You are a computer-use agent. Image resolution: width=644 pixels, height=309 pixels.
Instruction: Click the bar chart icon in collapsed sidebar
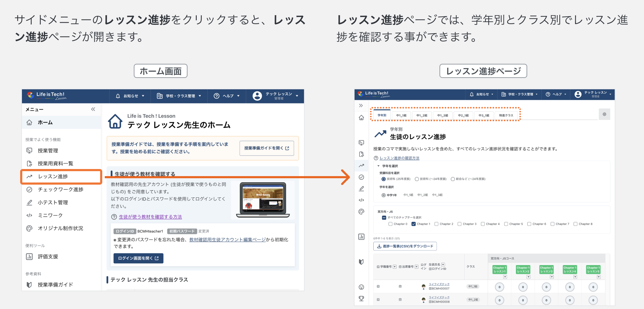pyautogui.click(x=361, y=237)
